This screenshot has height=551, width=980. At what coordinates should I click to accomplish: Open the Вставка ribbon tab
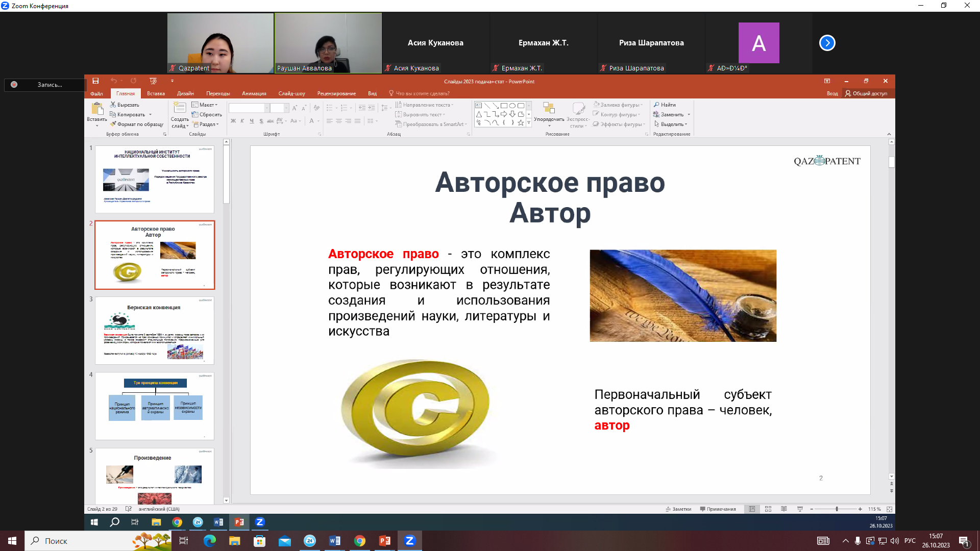point(156,93)
